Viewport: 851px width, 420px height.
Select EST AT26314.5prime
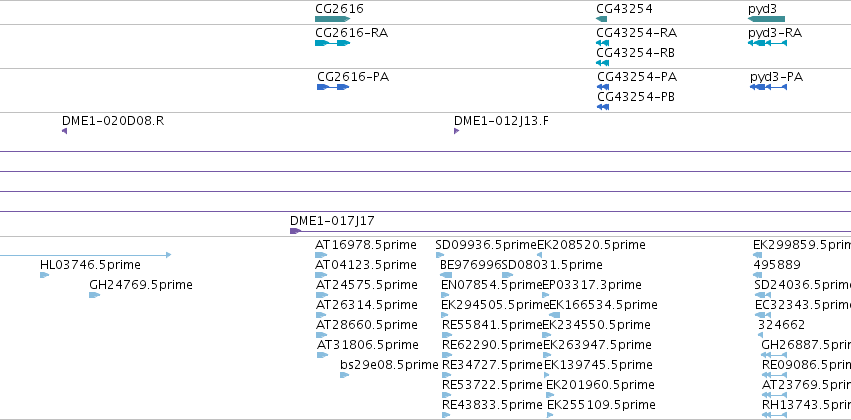tap(367, 305)
